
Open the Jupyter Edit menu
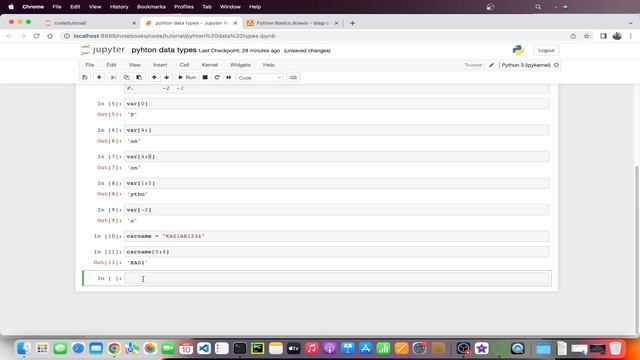pyautogui.click(x=111, y=65)
